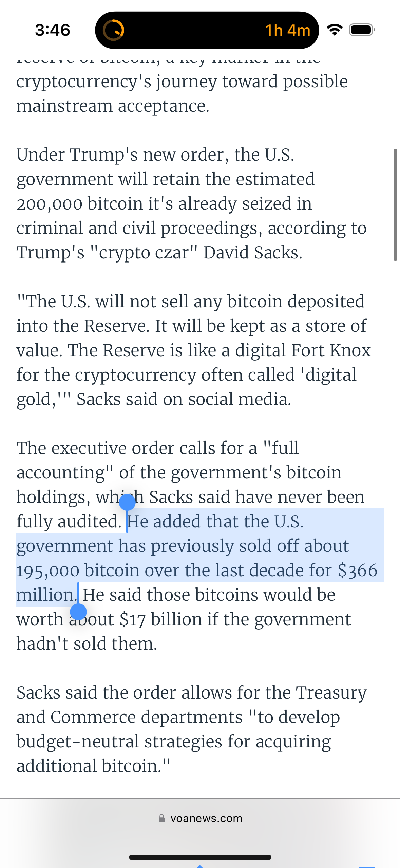
Task: Tap 'Treasury' in the last paragraph
Action: 331,693
